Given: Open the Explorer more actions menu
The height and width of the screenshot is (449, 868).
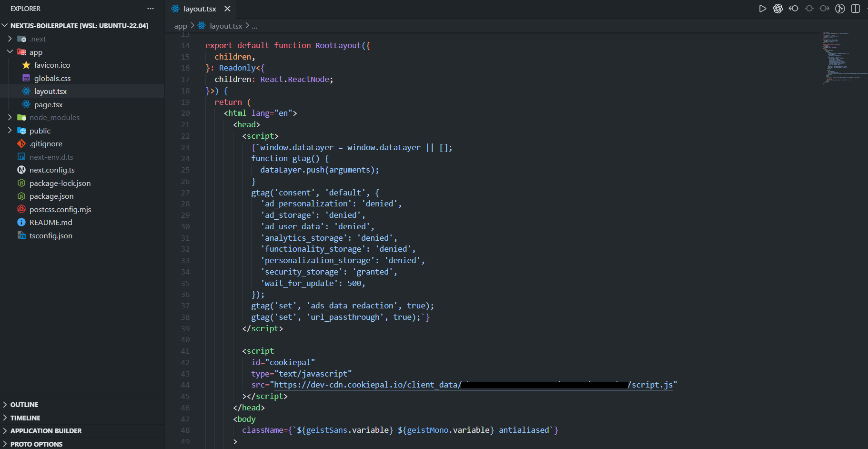Looking at the screenshot, I should tap(151, 8).
